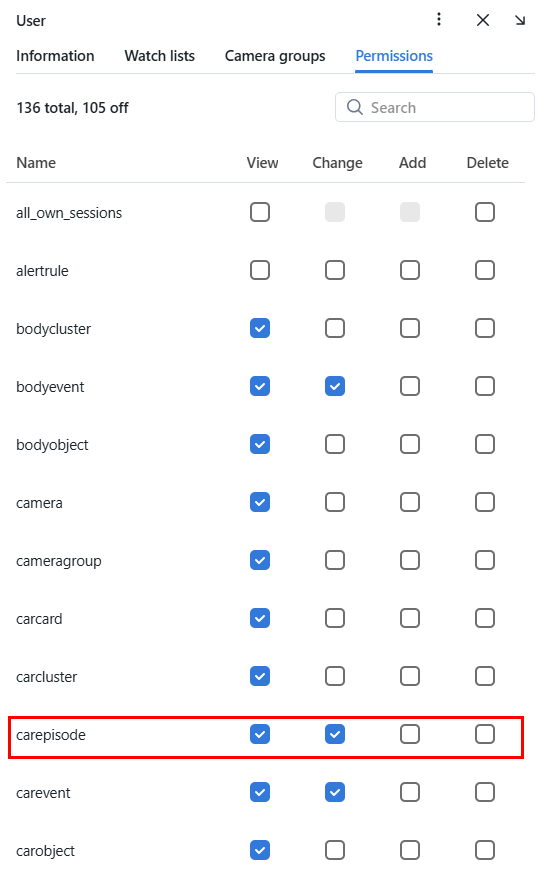Screen dimensions: 545x873
Task: Enable Delete permission for carcard
Action: [485, 618]
